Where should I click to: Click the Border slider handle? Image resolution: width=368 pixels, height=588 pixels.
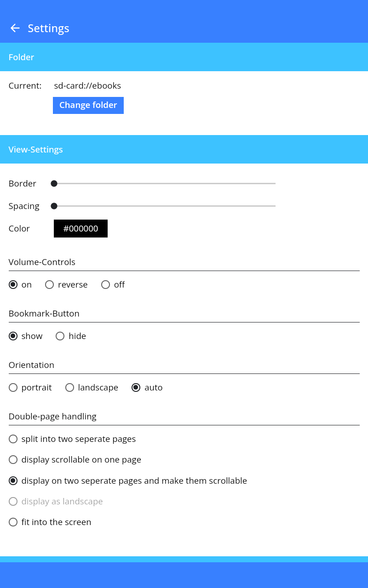pos(54,183)
